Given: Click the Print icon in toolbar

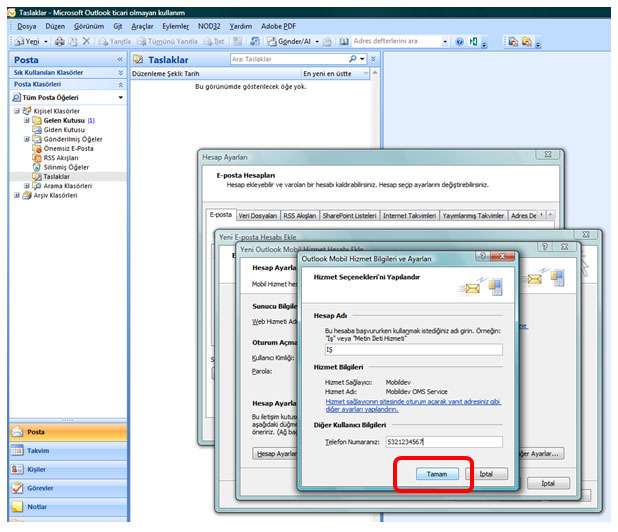Looking at the screenshot, I should coord(60,41).
